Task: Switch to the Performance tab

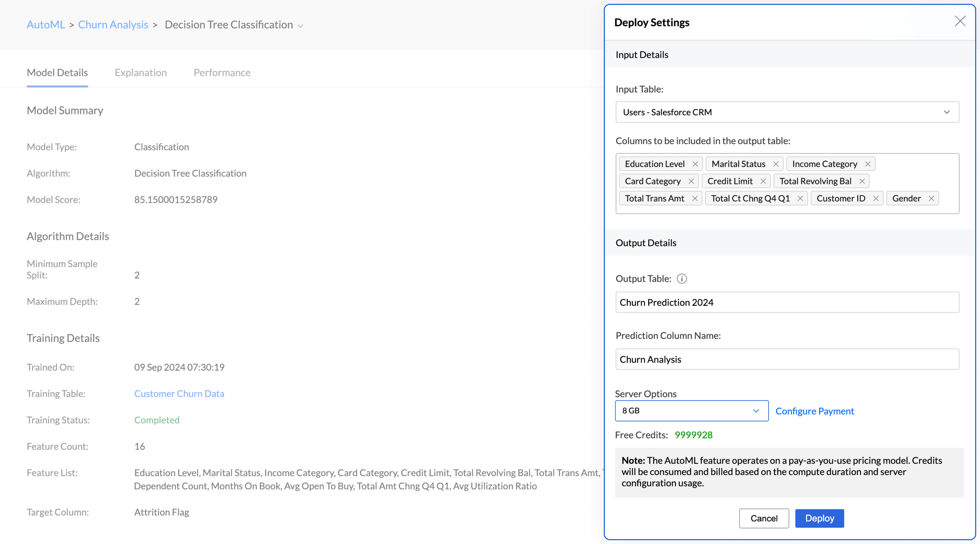Action: [x=222, y=73]
